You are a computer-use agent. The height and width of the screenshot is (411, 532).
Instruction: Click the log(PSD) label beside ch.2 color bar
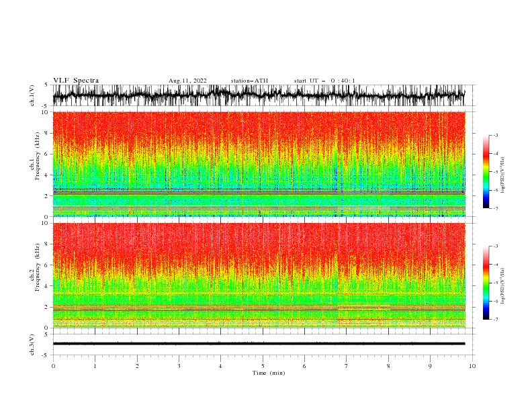tap(502, 286)
